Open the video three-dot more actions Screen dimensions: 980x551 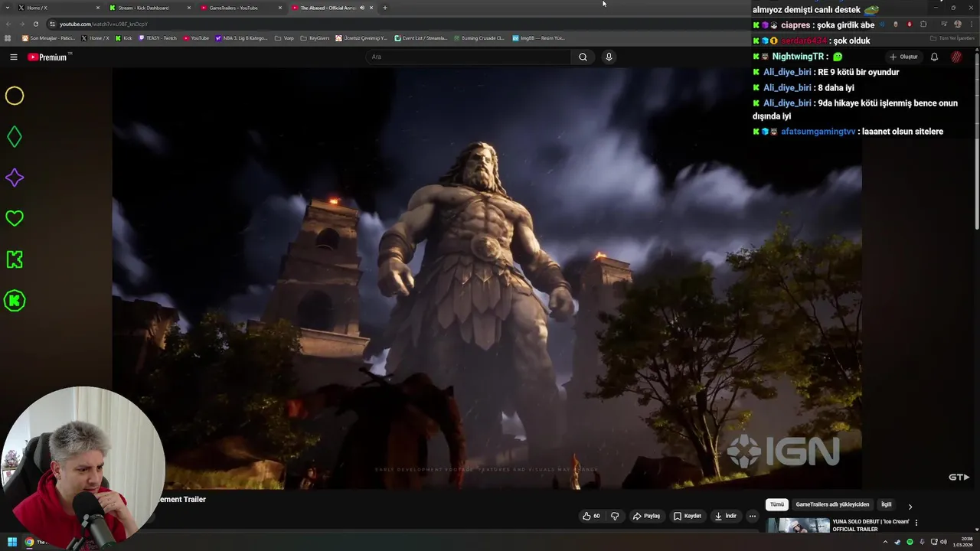point(752,516)
